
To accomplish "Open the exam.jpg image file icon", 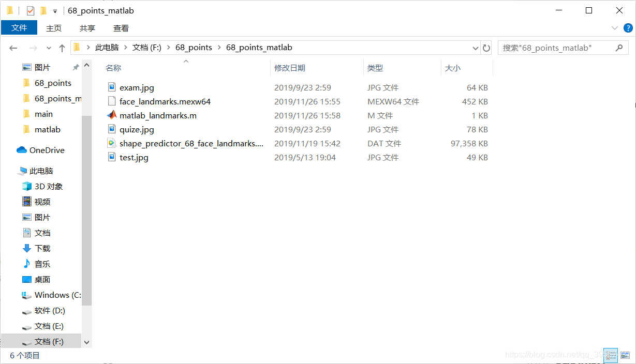I will click(x=112, y=87).
